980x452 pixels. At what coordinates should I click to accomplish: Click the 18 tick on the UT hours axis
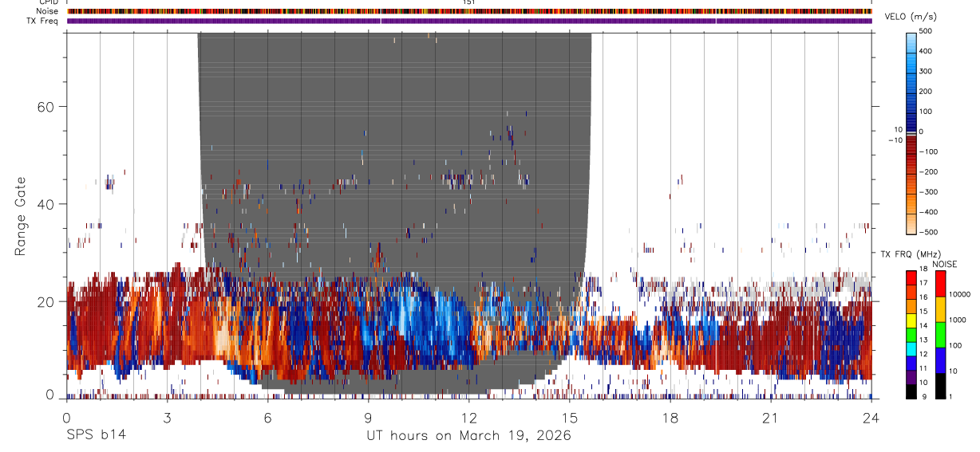pyautogui.click(x=670, y=418)
